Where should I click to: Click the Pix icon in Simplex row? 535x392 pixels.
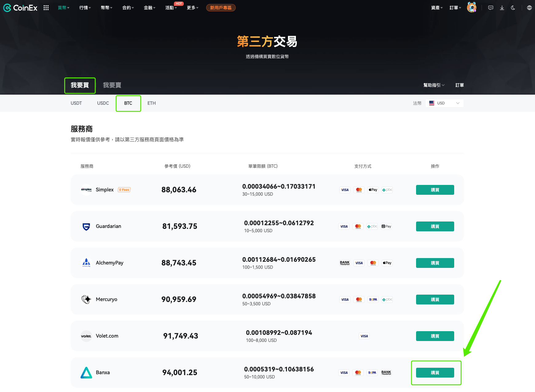pos(387,190)
